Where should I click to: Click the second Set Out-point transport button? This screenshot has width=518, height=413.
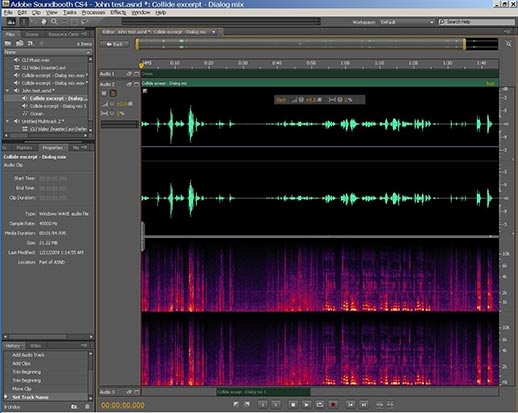tap(275, 405)
